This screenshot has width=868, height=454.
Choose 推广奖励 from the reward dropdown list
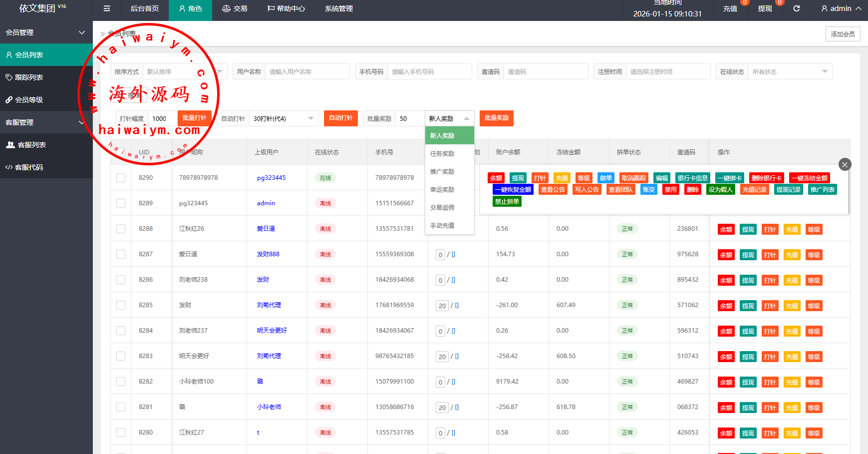tap(442, 172)
